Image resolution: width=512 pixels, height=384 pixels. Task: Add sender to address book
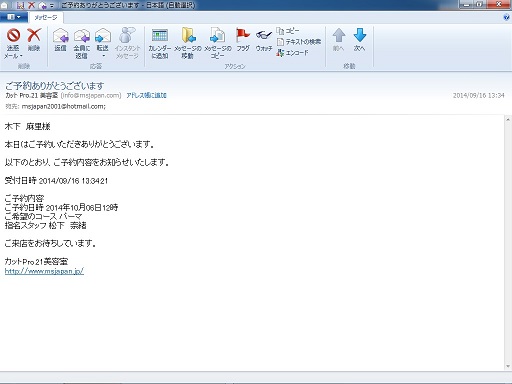[146, 95]
